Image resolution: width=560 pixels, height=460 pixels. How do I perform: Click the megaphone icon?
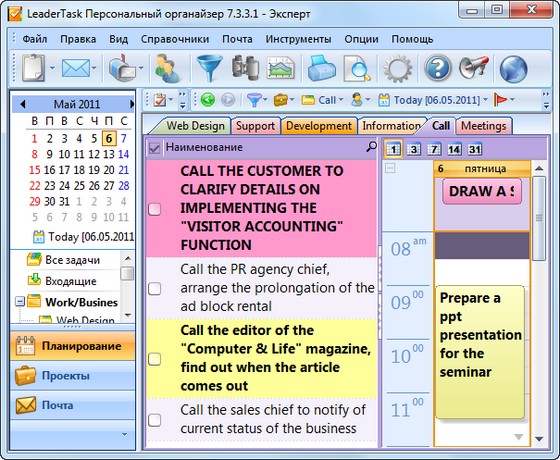tap(474, 67)
